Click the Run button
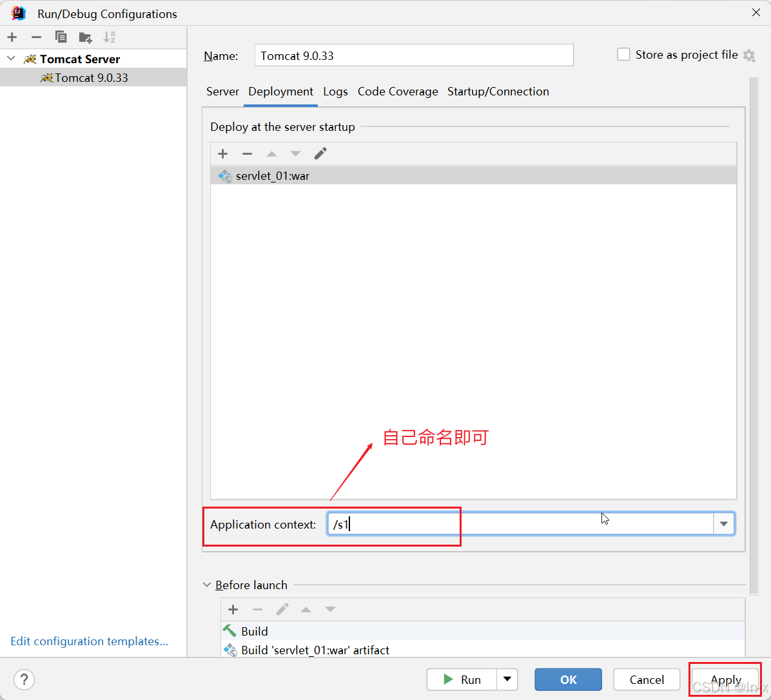Image resolution: width=771 pixels, height=700 pixels. pos(462,679)
